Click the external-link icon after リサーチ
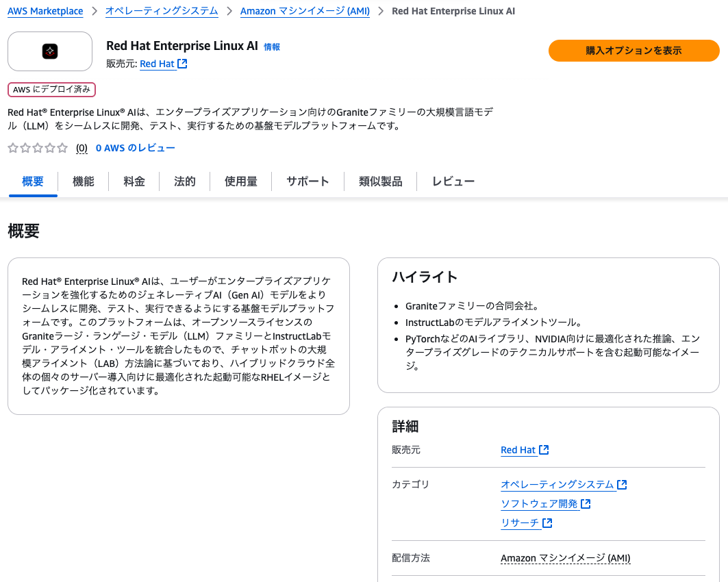Image resolution: width=728 pixels, height=582 pixels. point(547,522)
